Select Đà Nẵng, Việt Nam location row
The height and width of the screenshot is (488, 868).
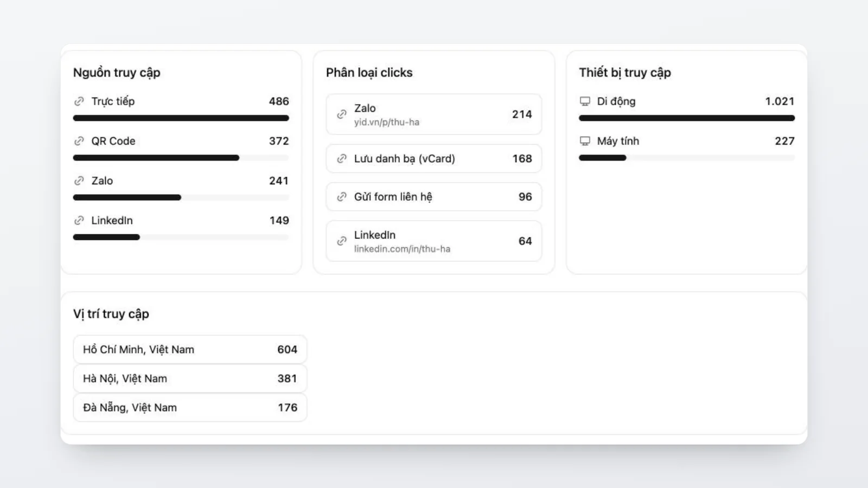[190, 408]
